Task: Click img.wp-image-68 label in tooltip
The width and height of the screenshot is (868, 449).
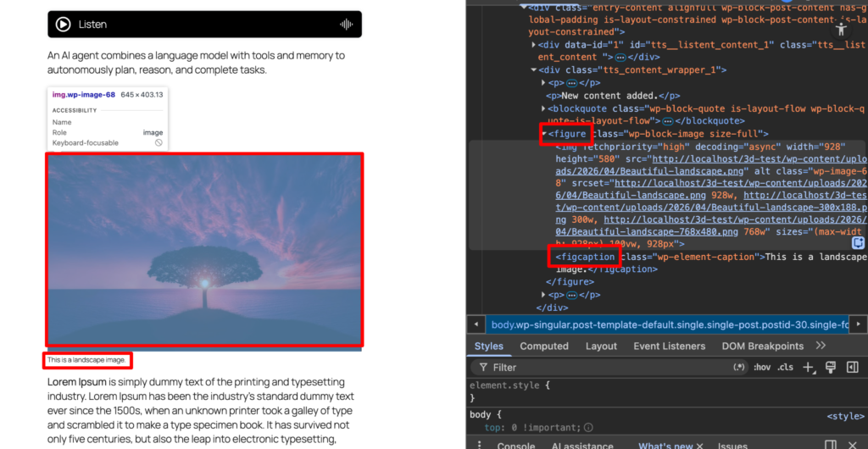Action: coord(84,95)
